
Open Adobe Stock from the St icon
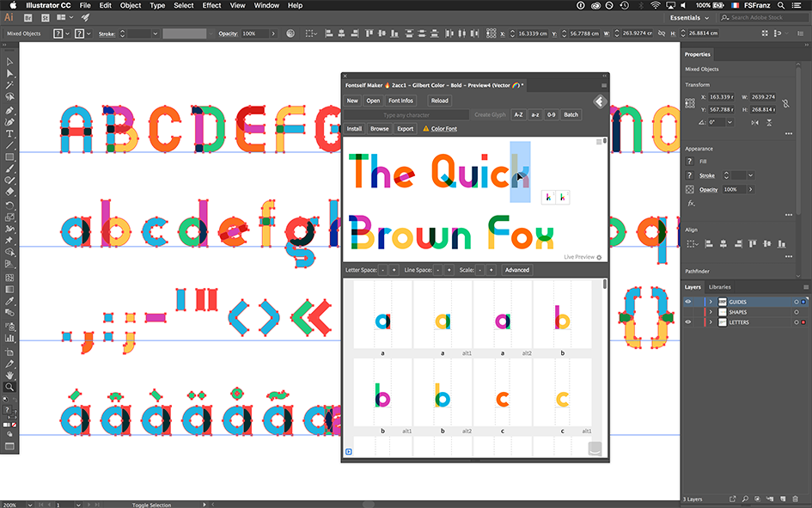(45, 17)
